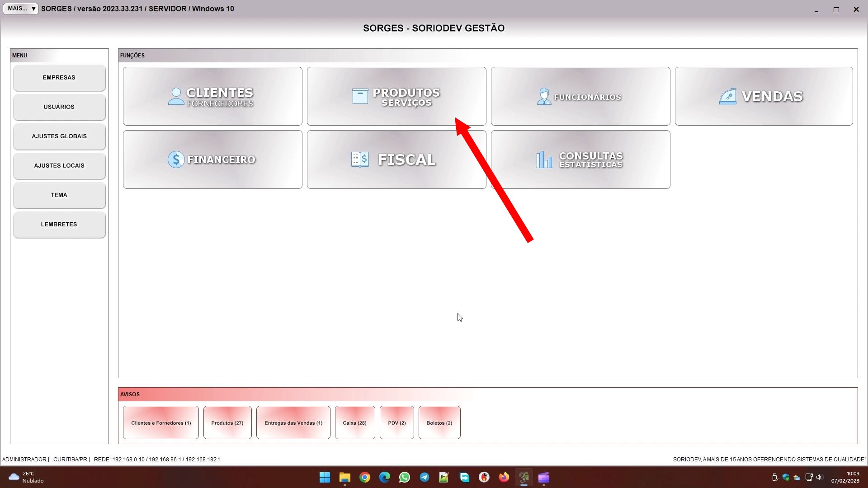This screenshot has width=868, height=488.
Task: Open the Boletos (2) notice
Action: [x=439, y=423]
